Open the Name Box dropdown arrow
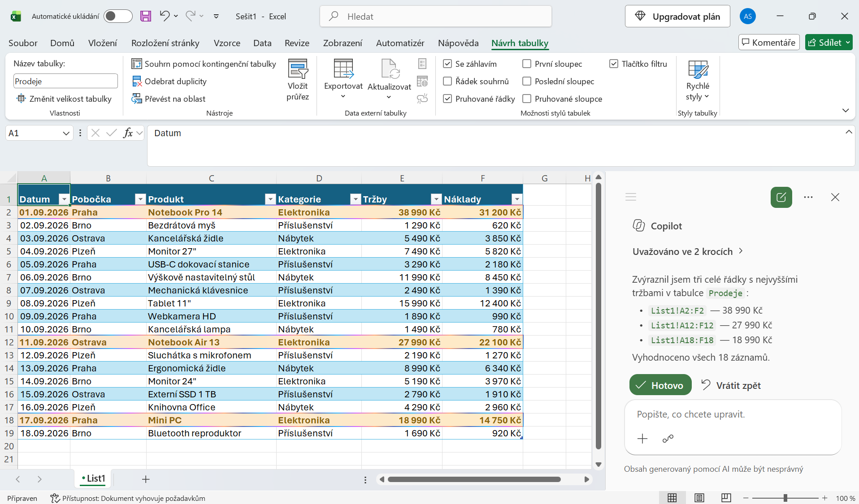Image resolution: width=859 pixels, height=504 pixels. pyautogui.click(x=66, y=133)
